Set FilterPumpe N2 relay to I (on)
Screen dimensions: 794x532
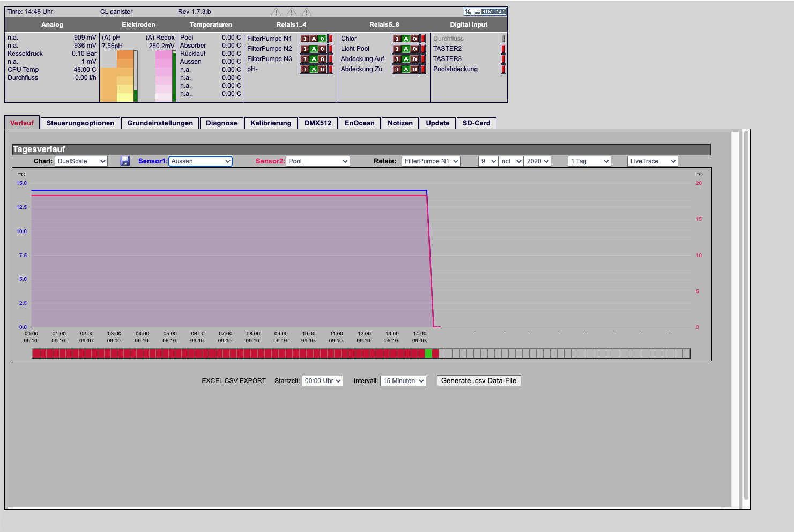point(305,49)
